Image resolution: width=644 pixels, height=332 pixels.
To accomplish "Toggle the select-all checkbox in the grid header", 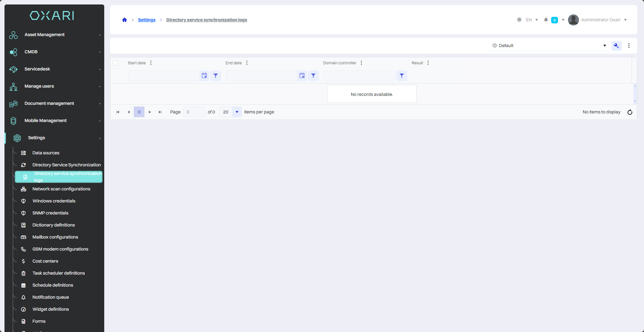I will click(x=115, y=63).
